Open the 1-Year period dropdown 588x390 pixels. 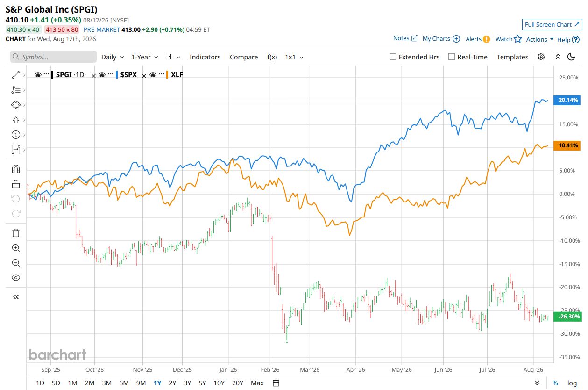point(144,57)
